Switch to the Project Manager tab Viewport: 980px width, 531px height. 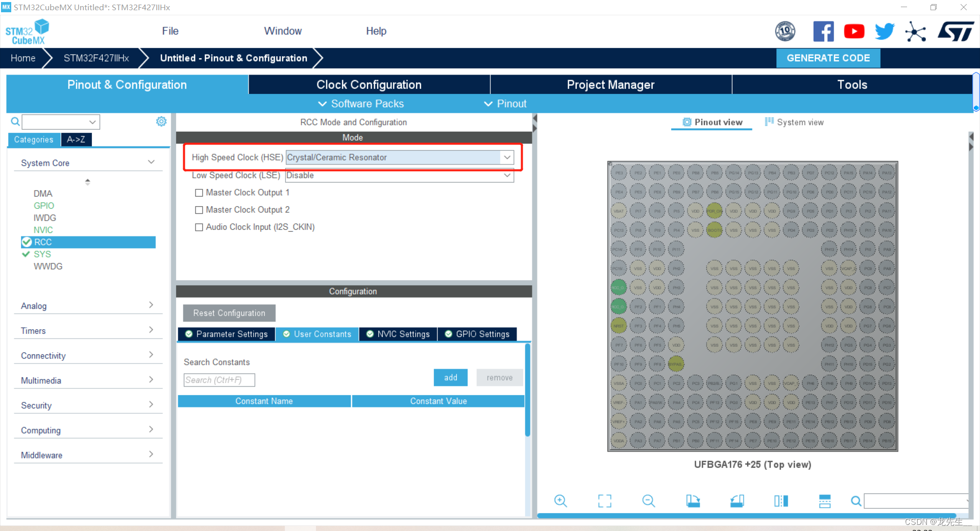point(610,85)
